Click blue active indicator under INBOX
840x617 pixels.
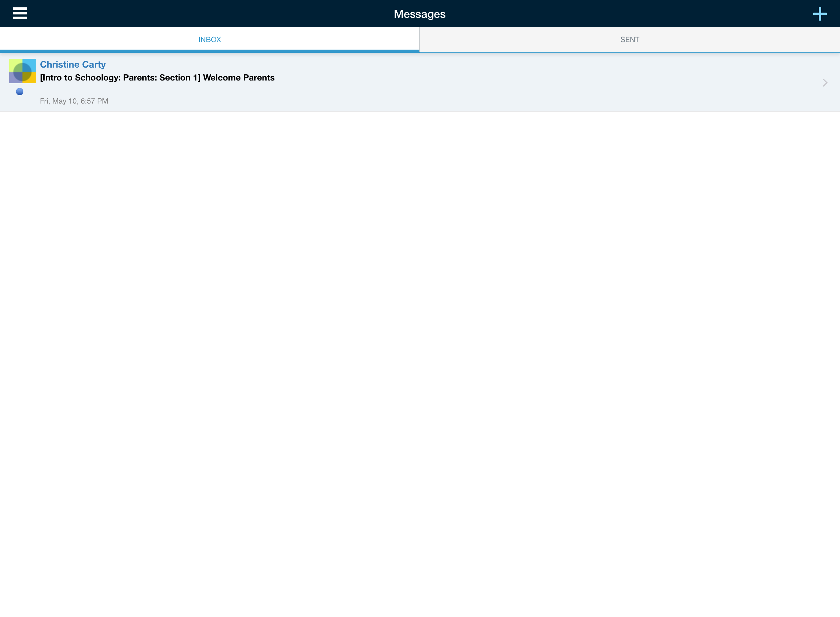210,51
